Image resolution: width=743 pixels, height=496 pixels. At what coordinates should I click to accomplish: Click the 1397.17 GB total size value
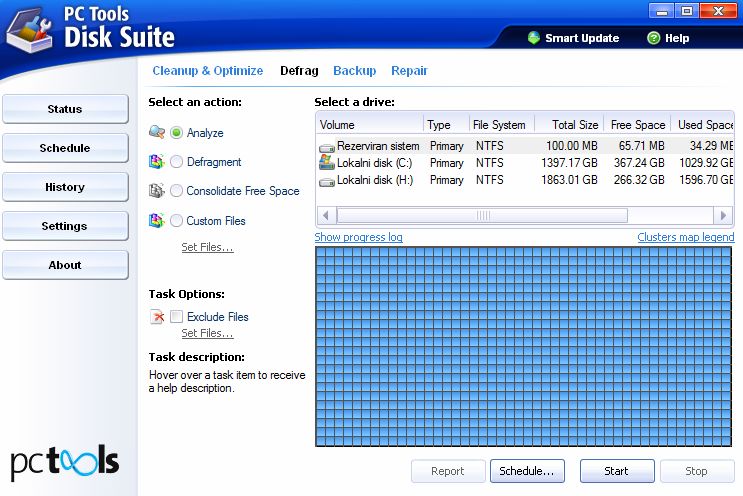(x=569, y=162)
